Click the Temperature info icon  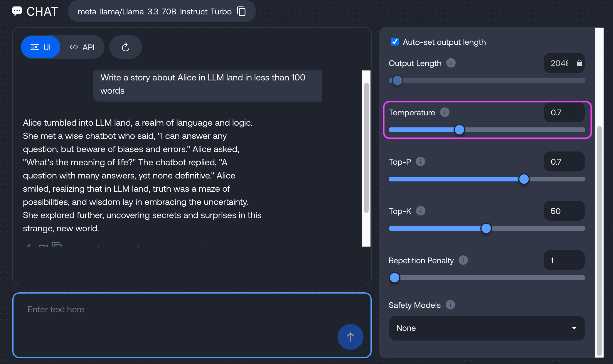(444, 112)
